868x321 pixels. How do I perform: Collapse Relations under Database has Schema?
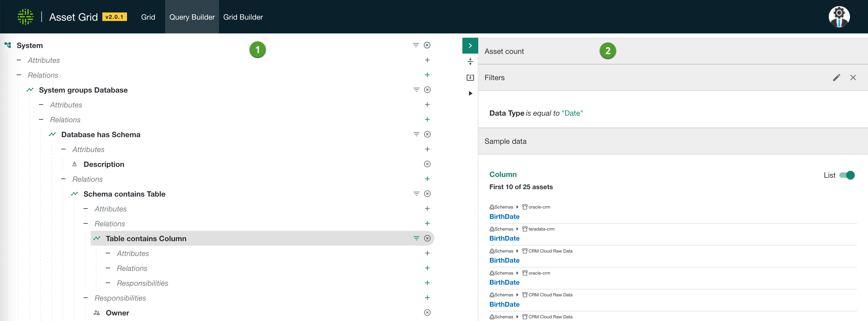(x=63, y=179)
